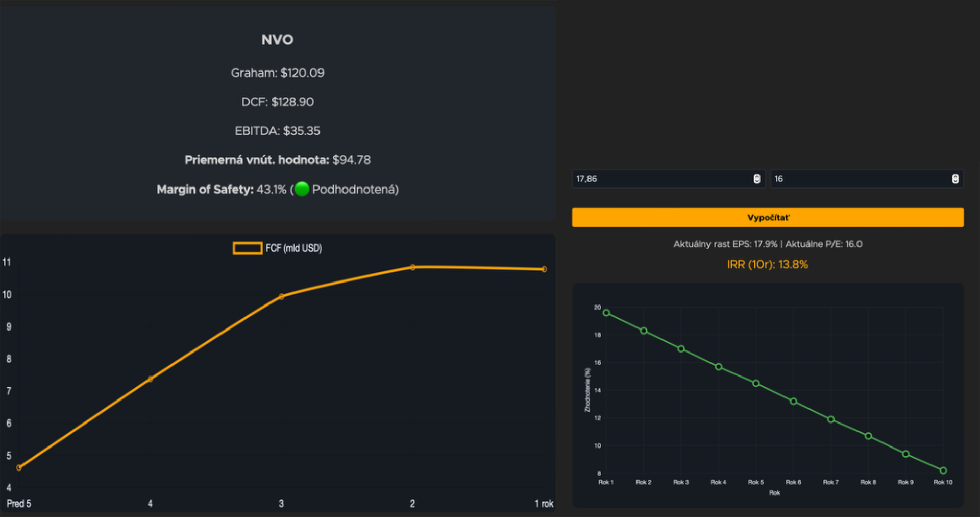The height and width of the screenshot is (517, 980).
Task: Focus the P/E field showing 16
Action: click(867, 179)
